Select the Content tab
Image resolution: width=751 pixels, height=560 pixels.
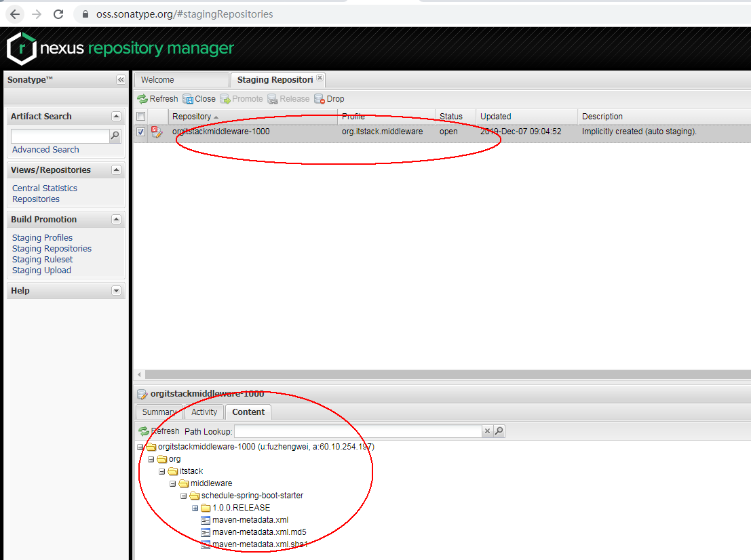[x=248, y=412]
